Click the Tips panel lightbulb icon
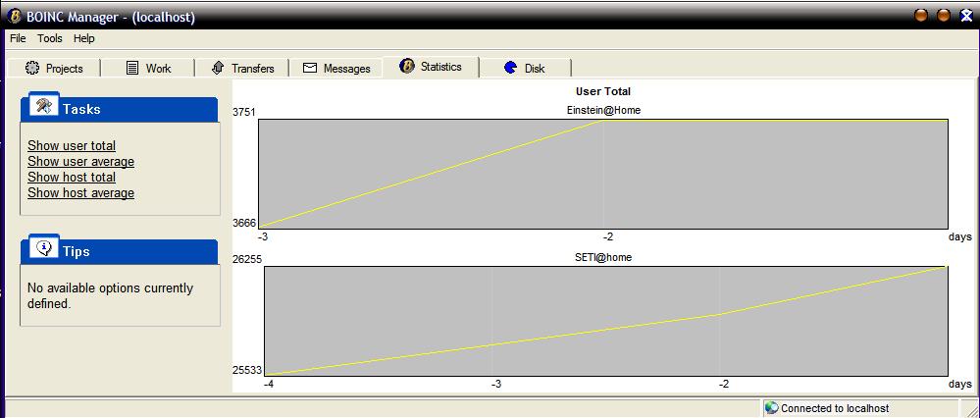Screen dimensions: 980x418 [x=43, y=249]
